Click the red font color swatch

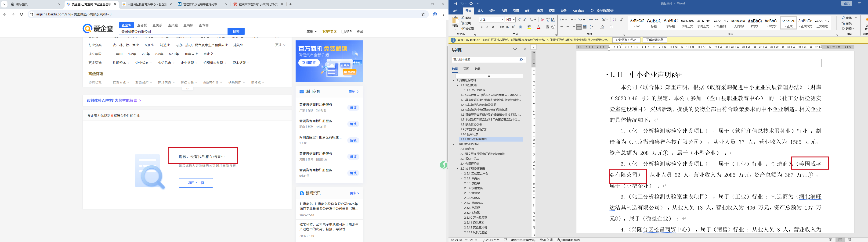[x=539, y=27]
